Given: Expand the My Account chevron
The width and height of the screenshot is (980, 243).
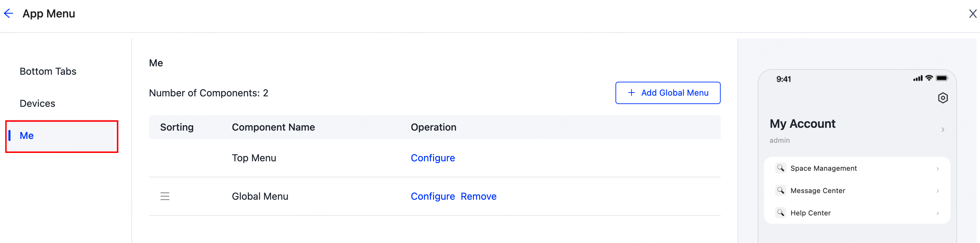Looking at the screenshot, I should [x=942, y=130].
